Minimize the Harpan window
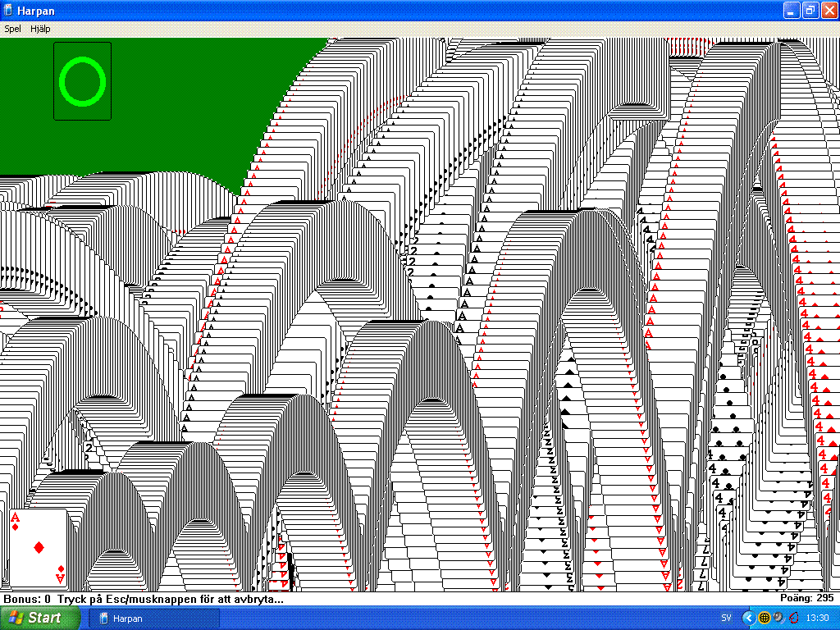Viewport: 840px width, 630px height. 792,11
